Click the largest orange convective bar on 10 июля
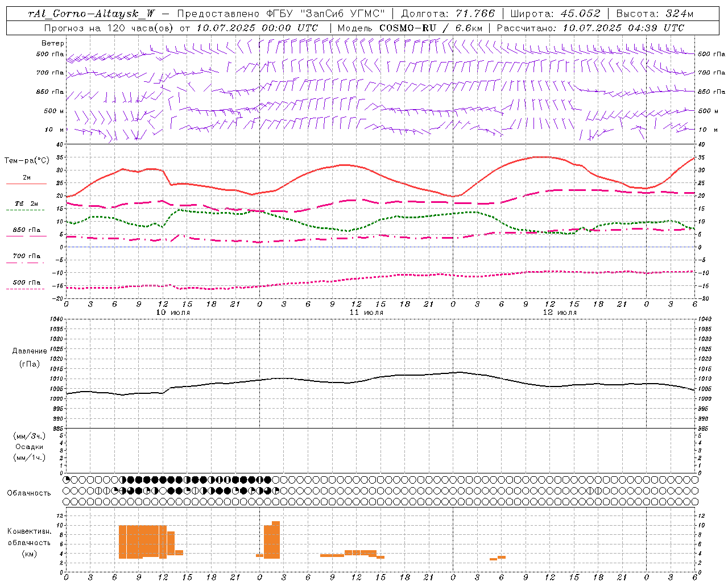Viewport: 728px width, 582px height. tap(143, 542)
